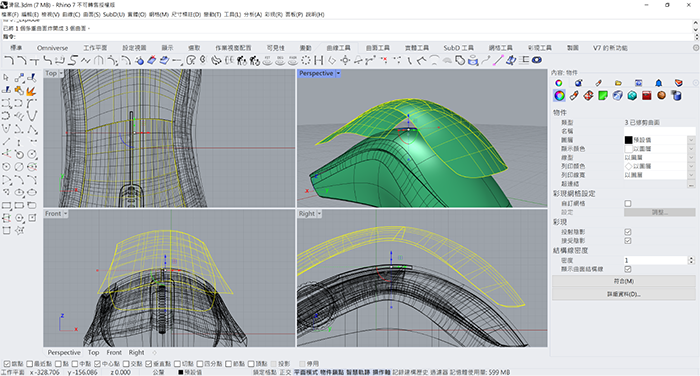Click the dotted circle toolbar icon
Image resolution: width=700 pixels, height=376 pixels.
coord(306,60)
